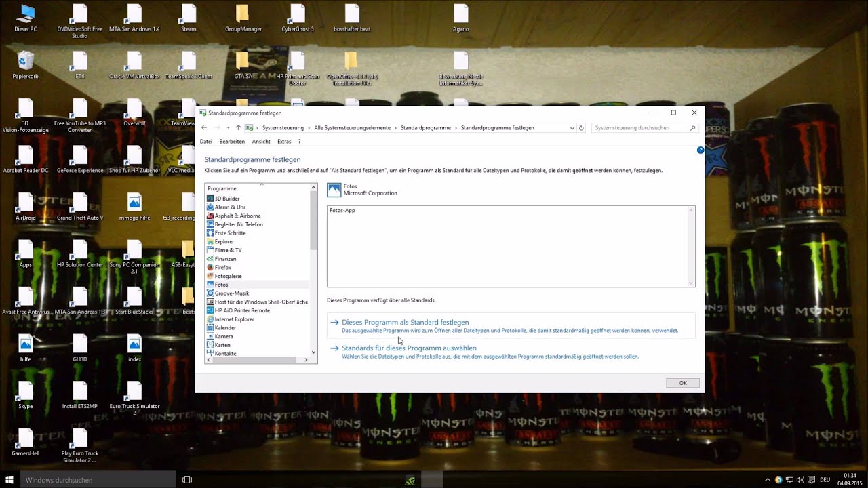Click the Skype desktop shortcut

[26, 395]
